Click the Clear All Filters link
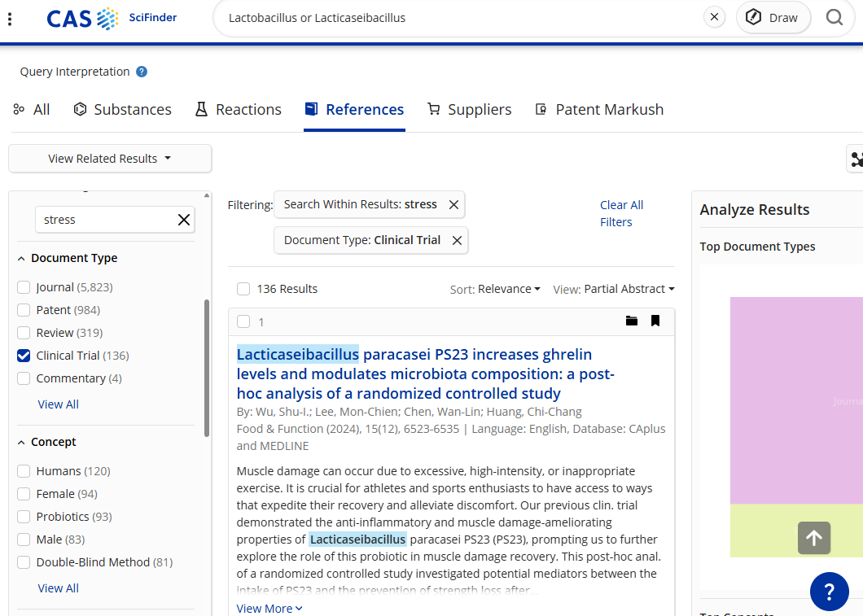 [x=621, y=213]
